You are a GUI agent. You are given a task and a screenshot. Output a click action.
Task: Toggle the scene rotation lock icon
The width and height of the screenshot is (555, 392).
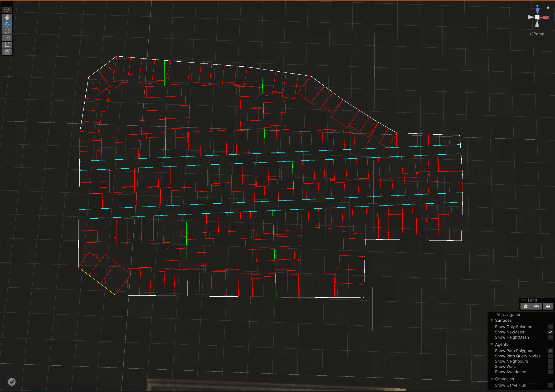coord(548,7)
